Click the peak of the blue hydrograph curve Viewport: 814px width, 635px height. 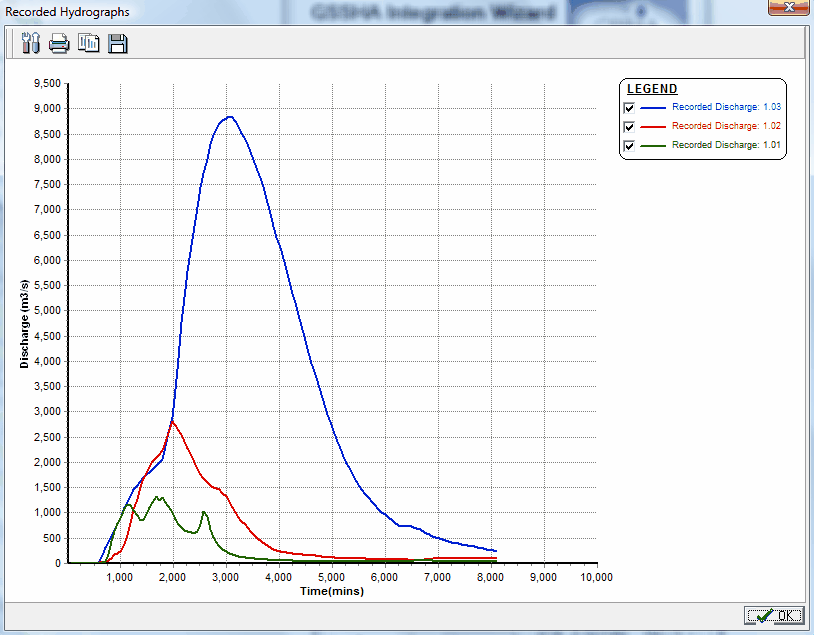(x=229, y=117)
